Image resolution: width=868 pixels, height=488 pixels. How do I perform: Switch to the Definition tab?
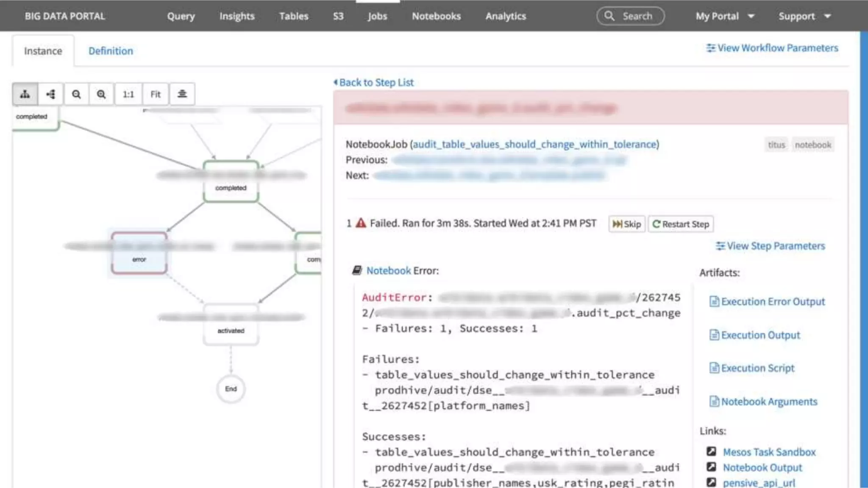pos(111,51)
